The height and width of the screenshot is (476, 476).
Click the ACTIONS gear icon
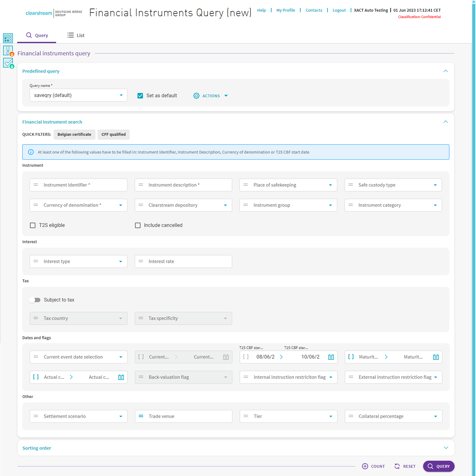[x=196, y=96]
